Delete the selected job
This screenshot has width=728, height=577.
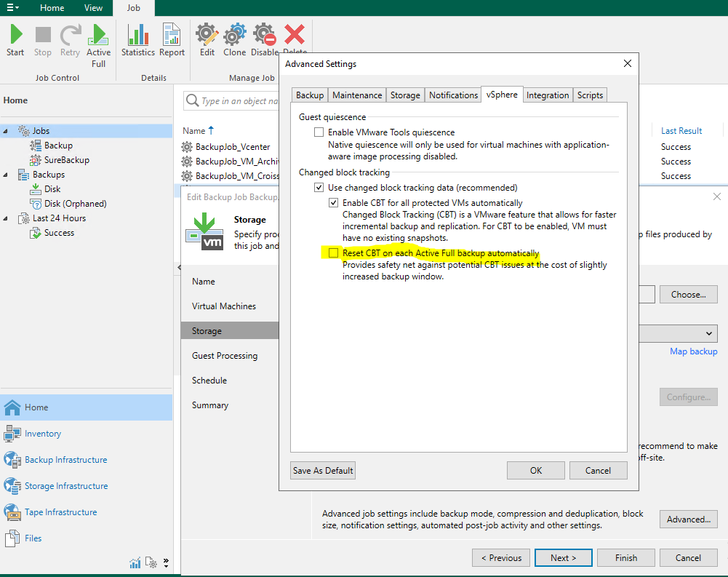295,37
